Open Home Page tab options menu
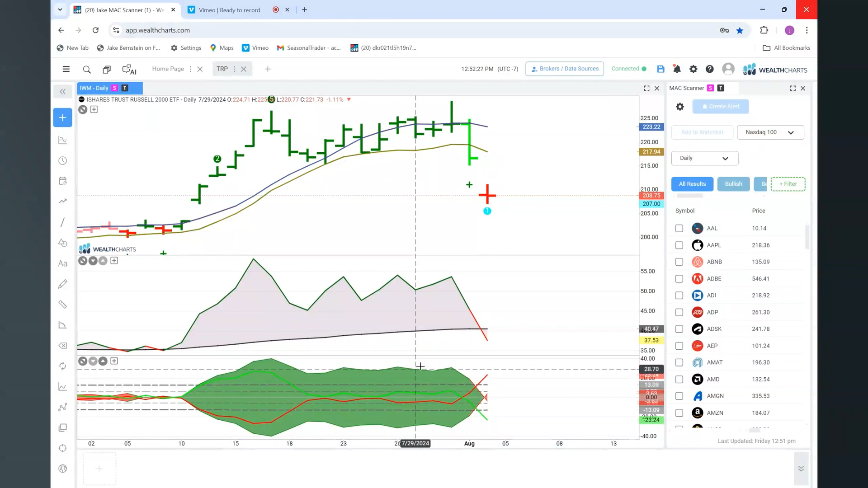The height and width of the screenshot is (488, 868). [x=190, y=69]
